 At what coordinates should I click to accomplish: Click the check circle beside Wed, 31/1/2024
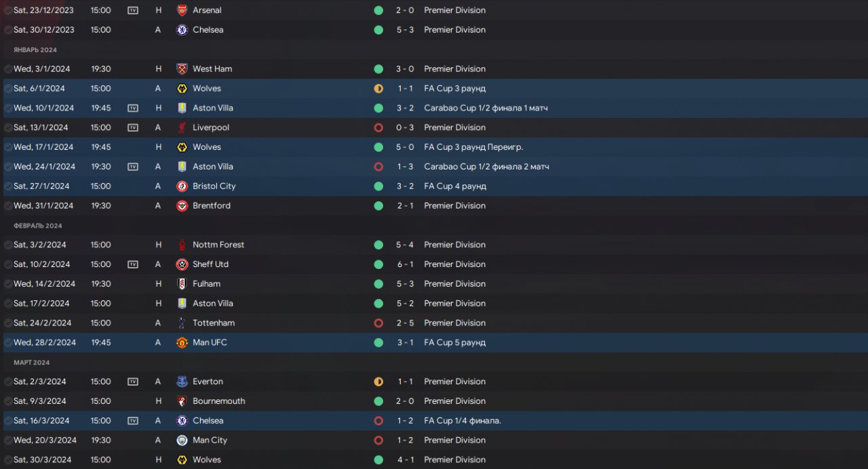(7, 205)
